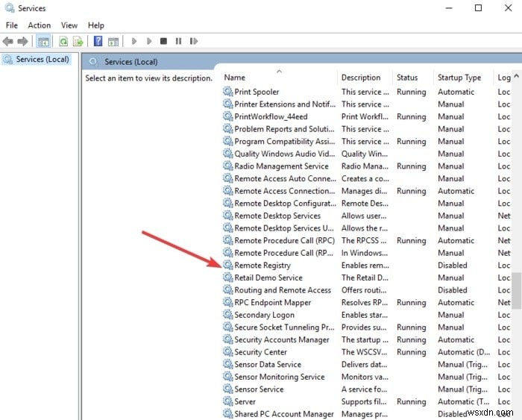Click the Start Service play icon
This screenshot has height=420, width=522.
click(x=134, y=41)
